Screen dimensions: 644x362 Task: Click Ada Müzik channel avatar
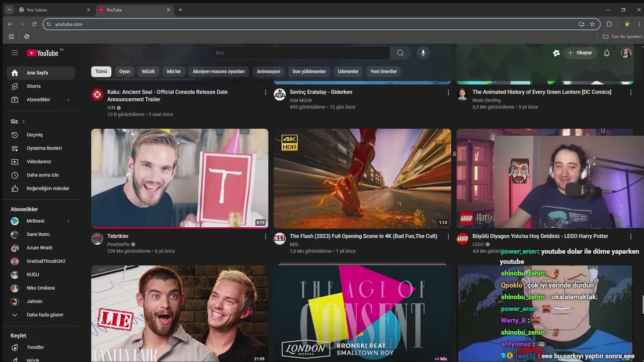click(x=280, y=95)
